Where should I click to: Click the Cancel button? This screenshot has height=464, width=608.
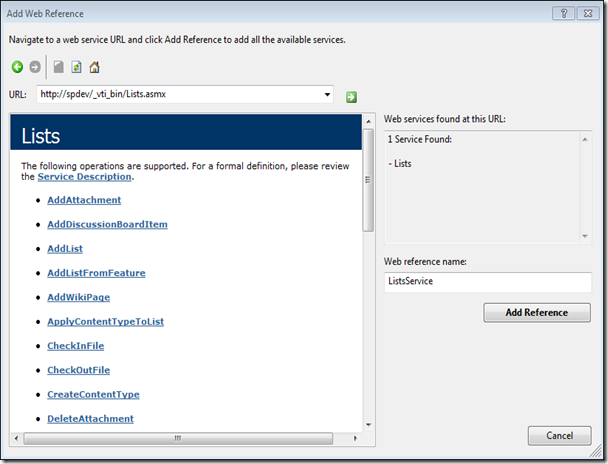[560, 436]
